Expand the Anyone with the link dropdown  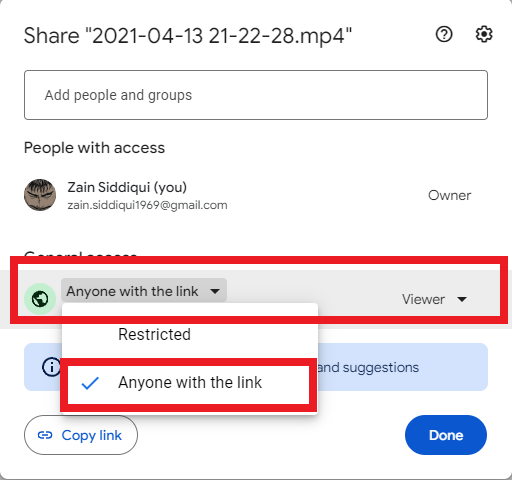pos(144,291)
